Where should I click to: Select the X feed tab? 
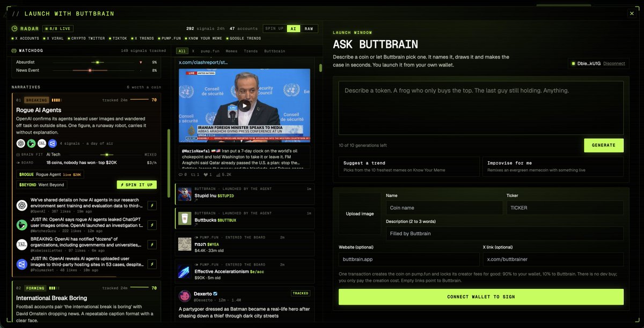coord(193,51)
